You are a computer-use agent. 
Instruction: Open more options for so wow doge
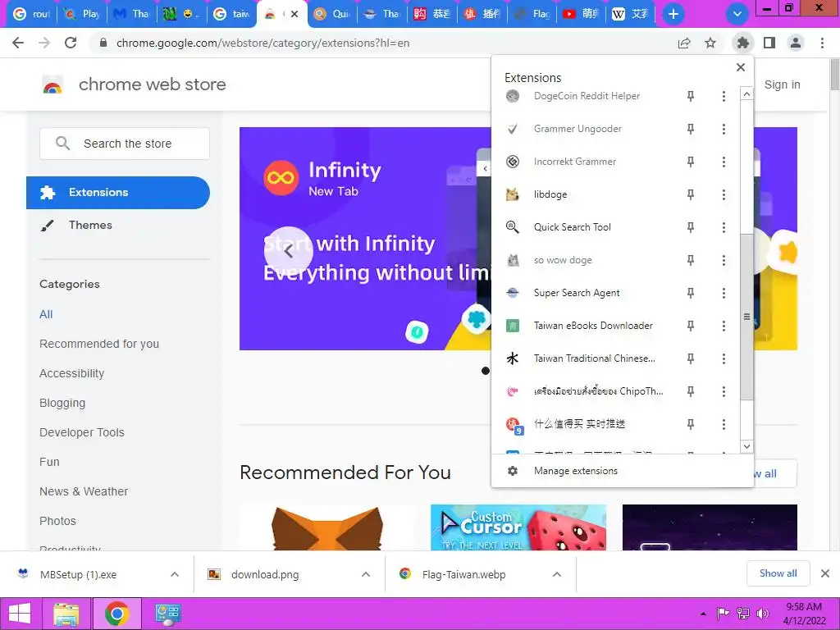pyautogui.click(x=724, y=260)
